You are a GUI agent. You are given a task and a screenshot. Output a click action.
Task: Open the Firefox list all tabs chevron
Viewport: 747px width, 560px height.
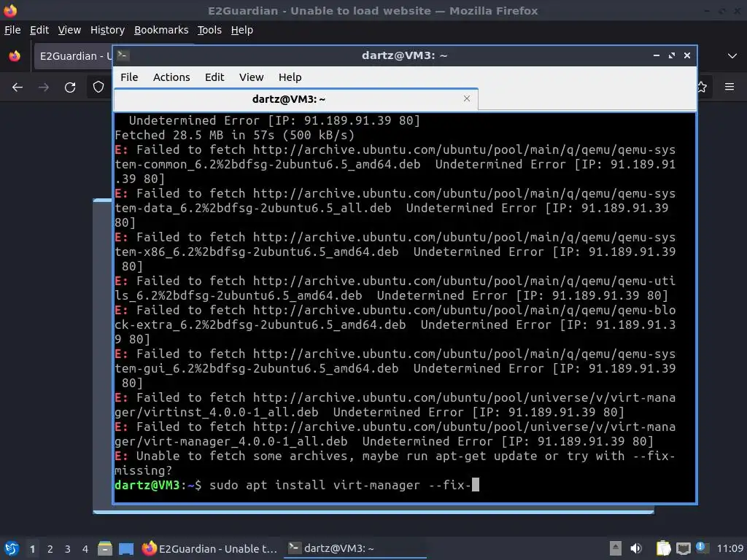click(x=732, y=56)
